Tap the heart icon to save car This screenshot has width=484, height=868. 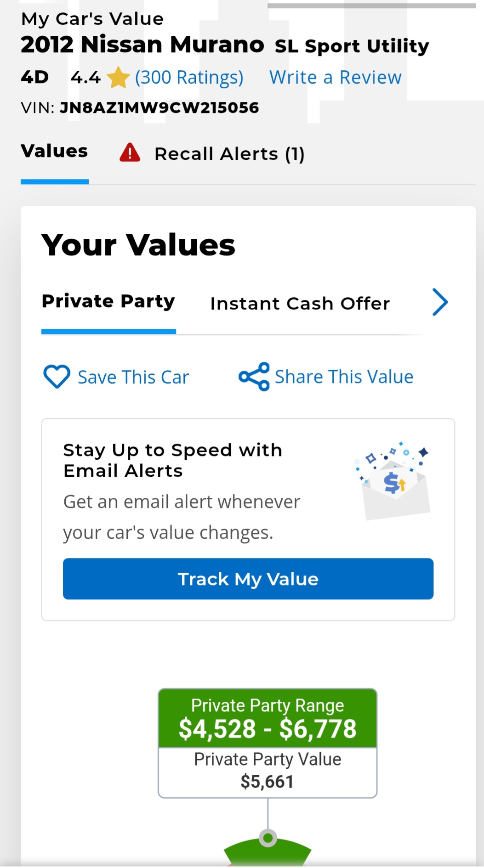point(57,377)
